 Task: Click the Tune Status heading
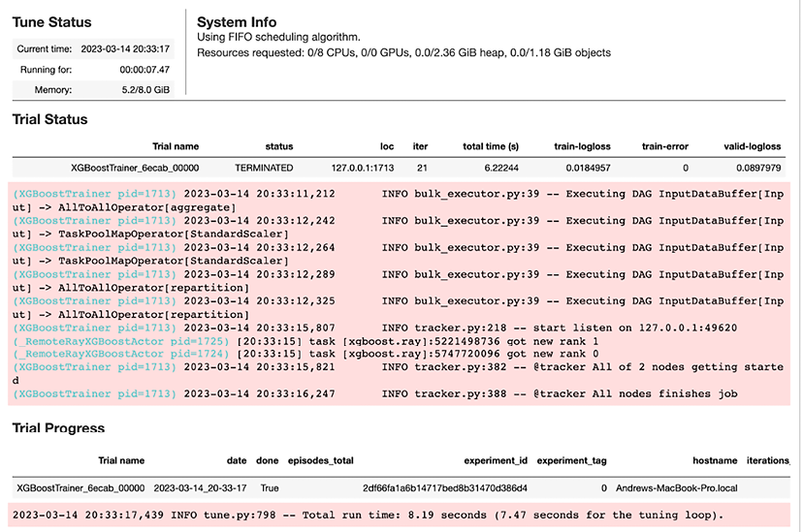point(51,22)
